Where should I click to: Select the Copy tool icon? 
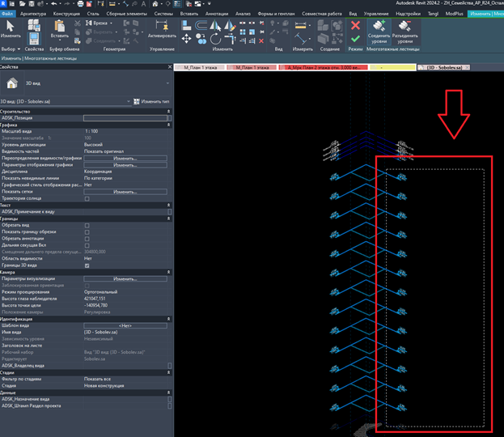click(201, 39)
